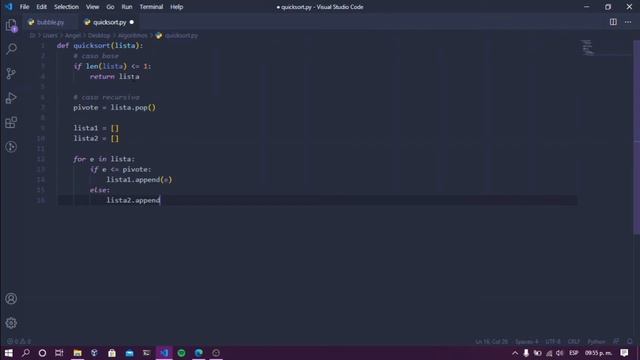
Task: Click Desktop in the breadcrumb path
Action: point(99,36)
